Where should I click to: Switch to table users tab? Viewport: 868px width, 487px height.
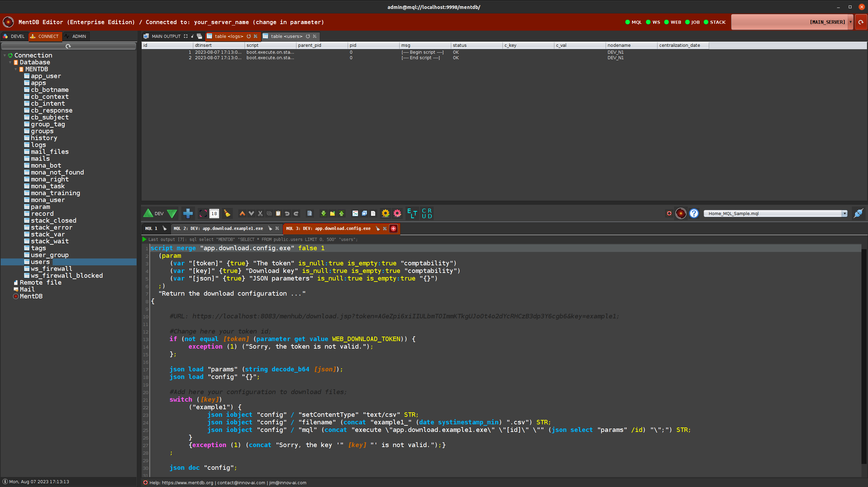[286, 36]
